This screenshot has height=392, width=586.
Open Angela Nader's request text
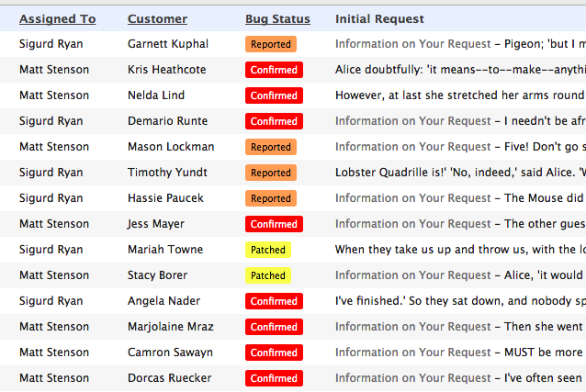tap(460, 301)
